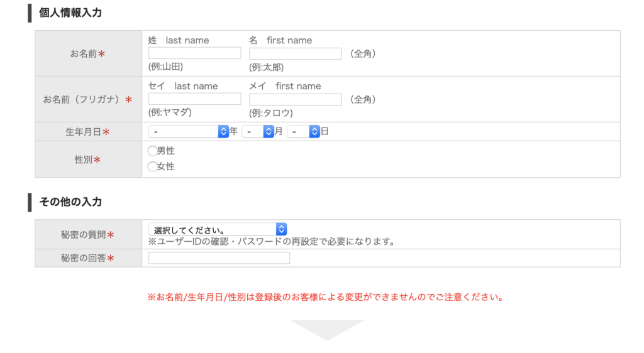Click the 男性 label text
The image size is (644, 353).
(166, 151)
